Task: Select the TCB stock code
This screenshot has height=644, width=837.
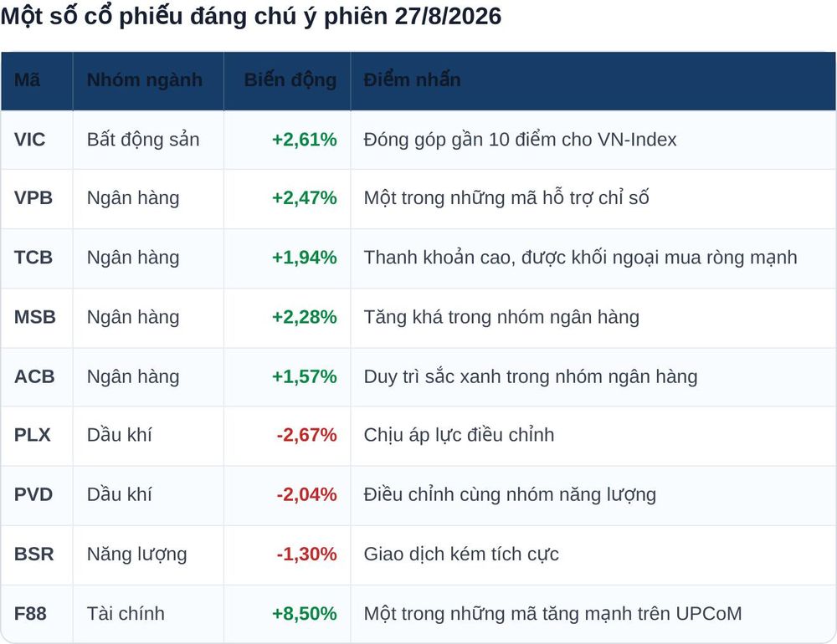Action: (x=33, y=257)
